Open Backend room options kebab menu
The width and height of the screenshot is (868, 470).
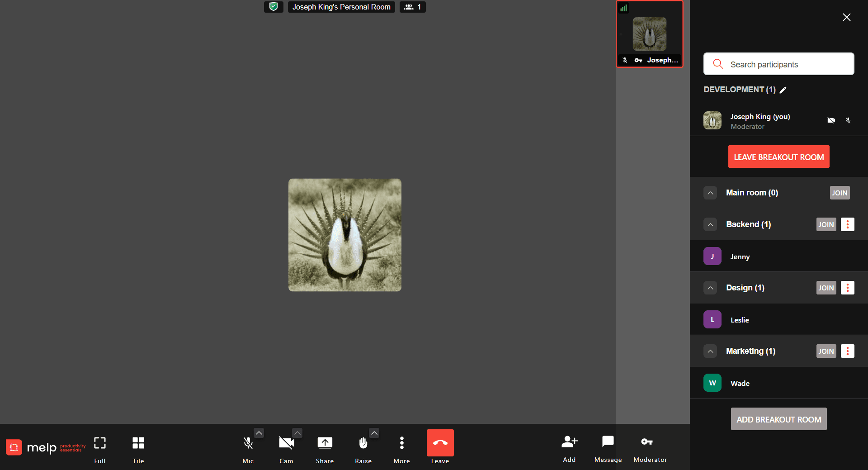pos(848,224)
